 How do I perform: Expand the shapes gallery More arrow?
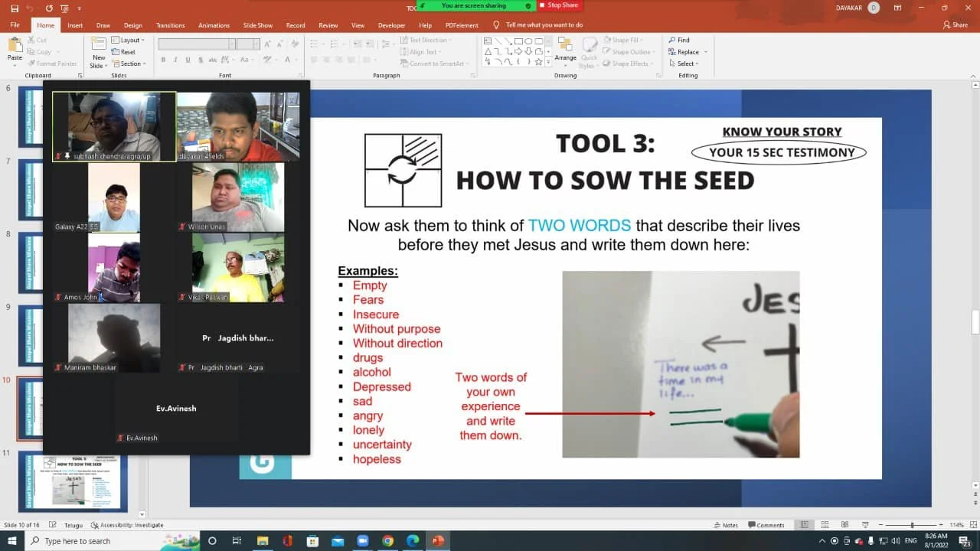[548, 63]
